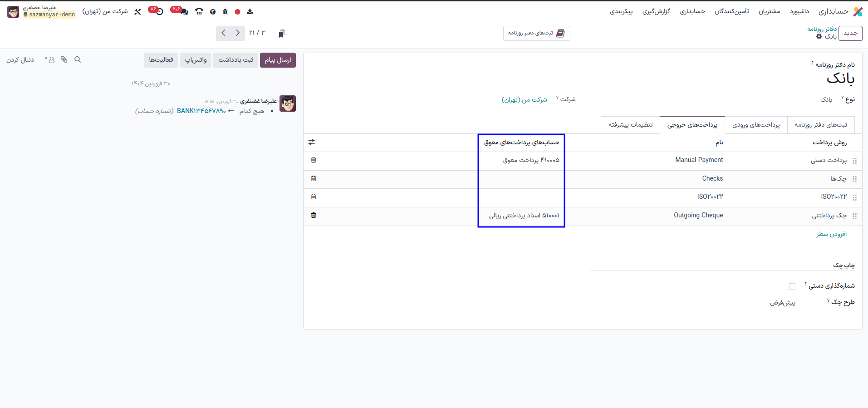Click the red record indicator in navbar

pyautogui.click(x=237, y=12)
